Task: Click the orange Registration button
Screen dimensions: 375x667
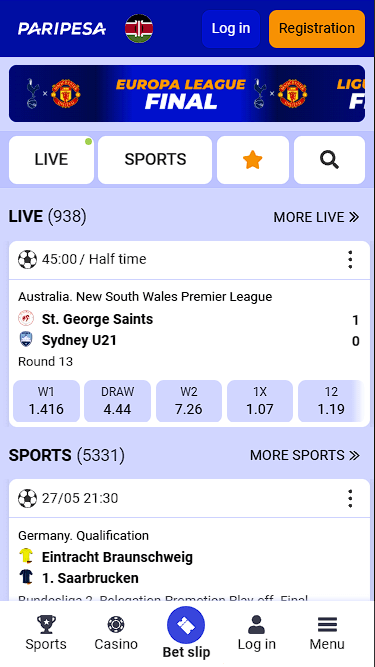Action: click(317, 29)
